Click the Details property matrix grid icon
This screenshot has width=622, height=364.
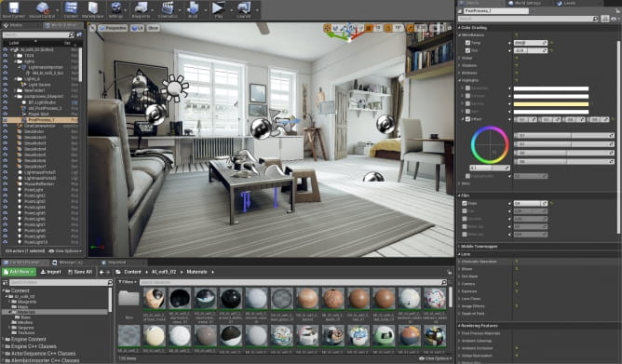tap(605, 19)
